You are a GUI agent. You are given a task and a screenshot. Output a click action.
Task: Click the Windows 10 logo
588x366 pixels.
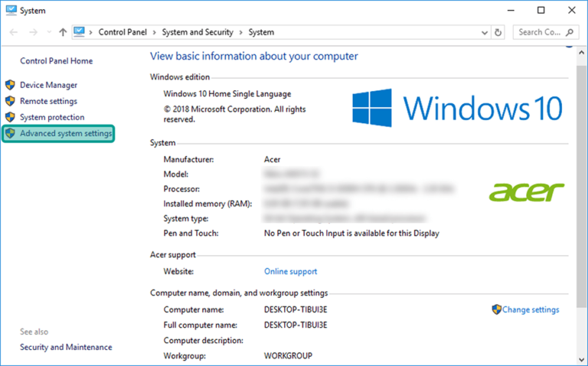coord(457,108)
